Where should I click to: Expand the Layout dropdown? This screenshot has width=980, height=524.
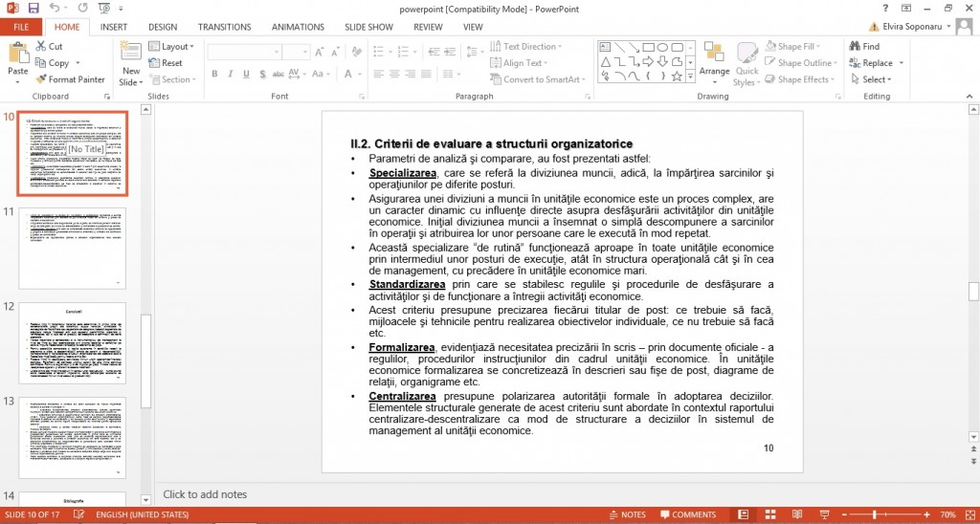click(x=171, y=46)
